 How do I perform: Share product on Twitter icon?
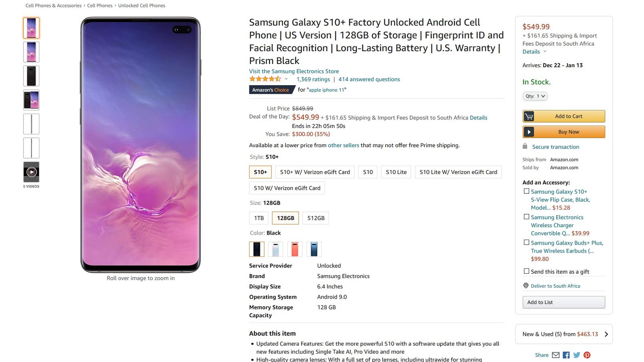point(577,355)
